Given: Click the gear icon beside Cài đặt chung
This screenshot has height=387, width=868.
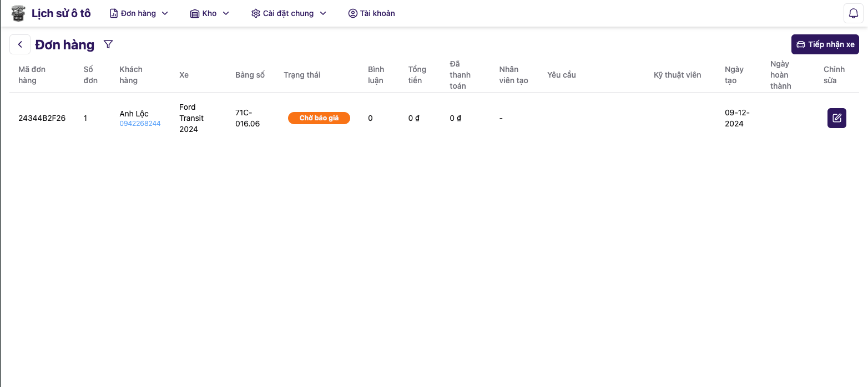Looking at the screenshot, I should [255, 13].
